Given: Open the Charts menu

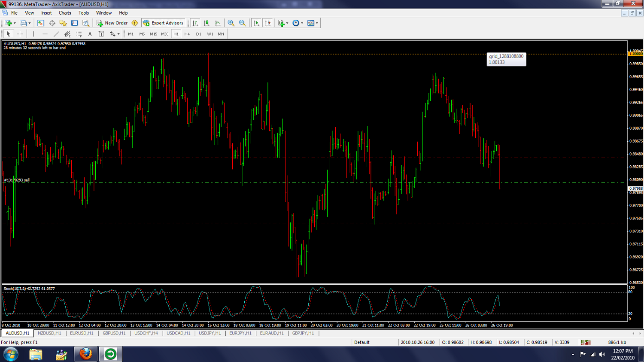Looking at the screenshot, I should click(65, 13).
